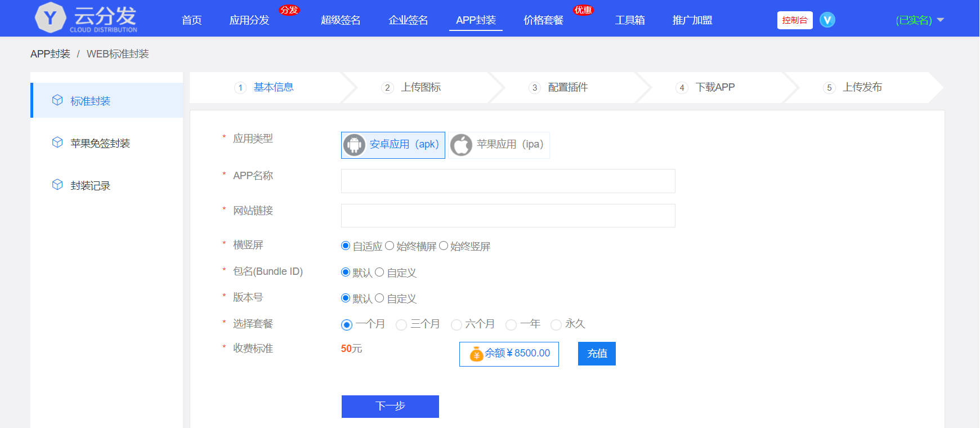Click the cube icon beside 苹果免签封装
Screen dimensions: 980x428
point(57,142)
